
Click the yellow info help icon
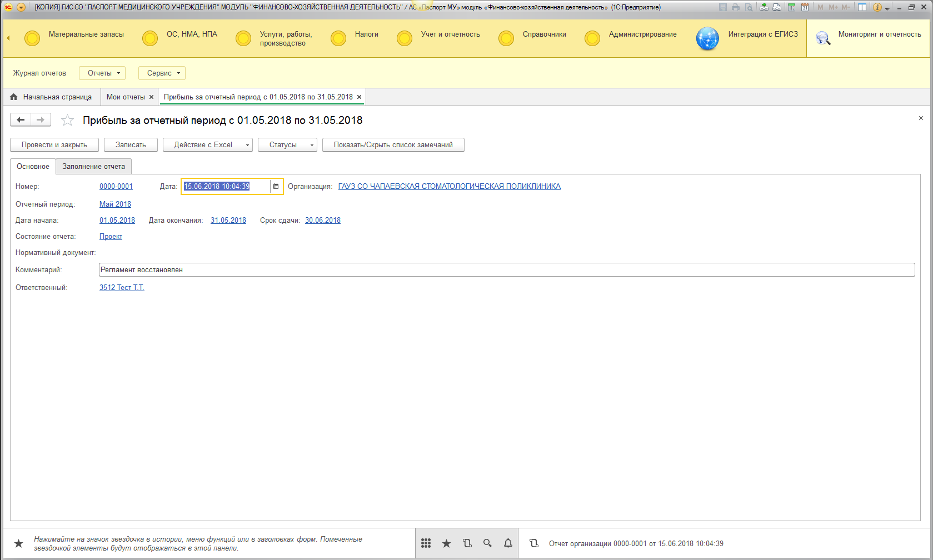pyautogui.click(x=877, y=7)
